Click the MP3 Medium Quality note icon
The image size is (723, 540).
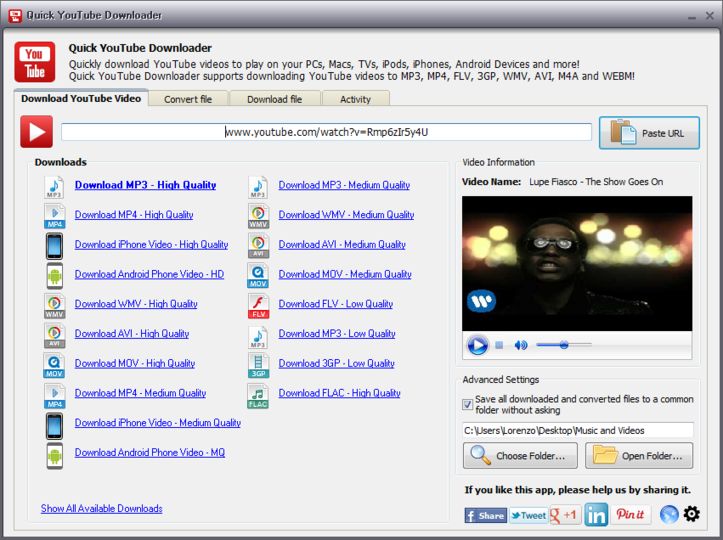258,187
